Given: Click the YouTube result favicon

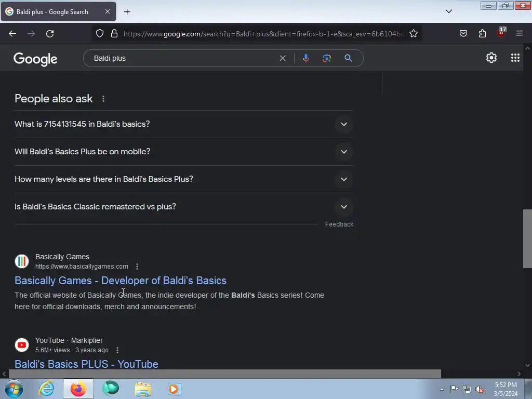Looking at the screenshot, I should [22, 345].
